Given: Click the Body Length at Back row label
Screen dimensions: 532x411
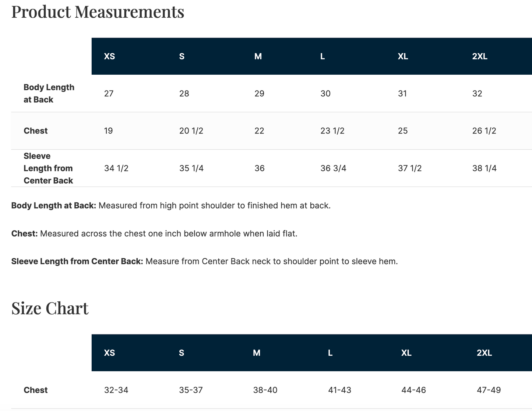Looking at the screenshot, I should click(49, 93).
